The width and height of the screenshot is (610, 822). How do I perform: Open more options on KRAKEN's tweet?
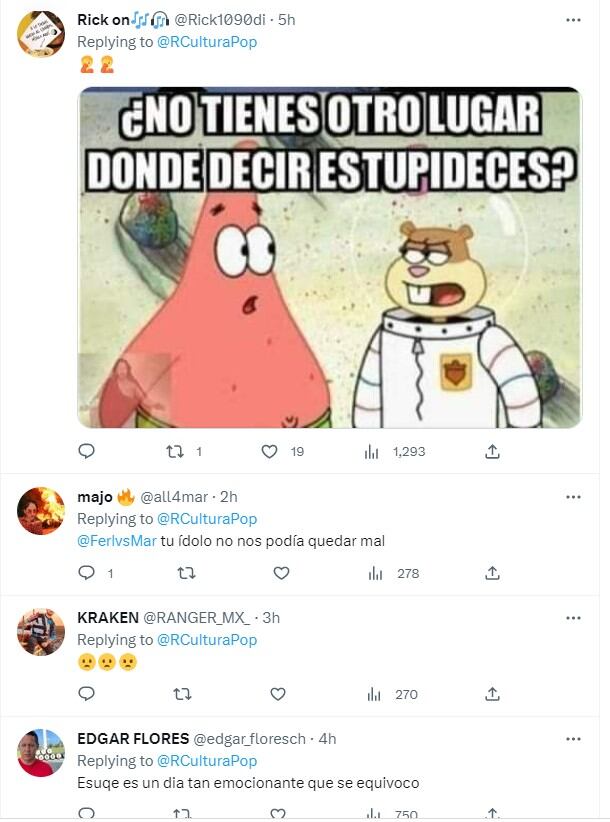click(x=573, y=618)
